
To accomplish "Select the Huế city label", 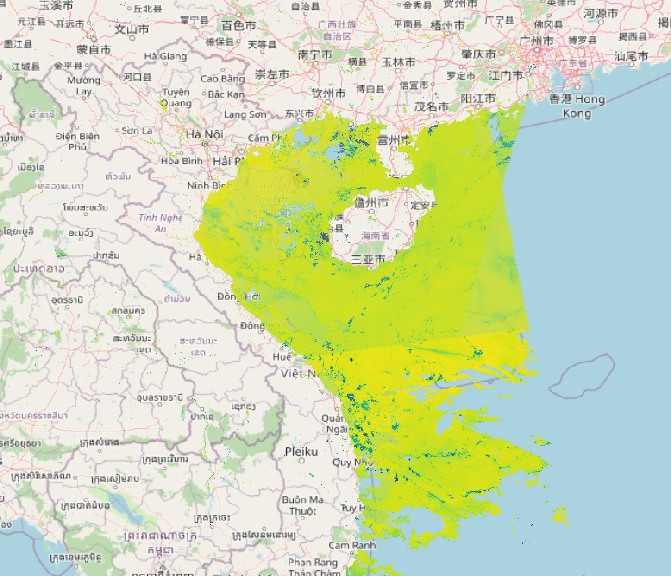I will (x=282, y=356).
